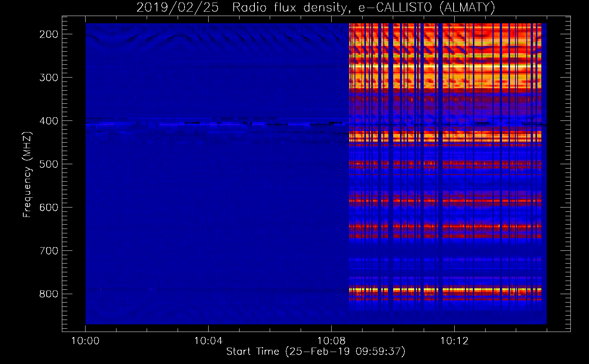Click the 'Frequency (MHZ)' axis label

click(27, 174)
